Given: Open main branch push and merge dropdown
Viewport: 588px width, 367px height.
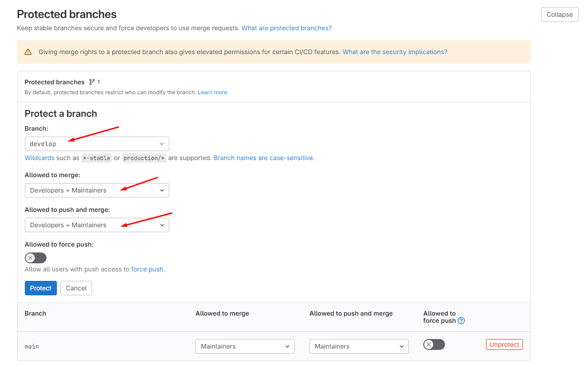Looking at the screenshot, I should [359, 346].
